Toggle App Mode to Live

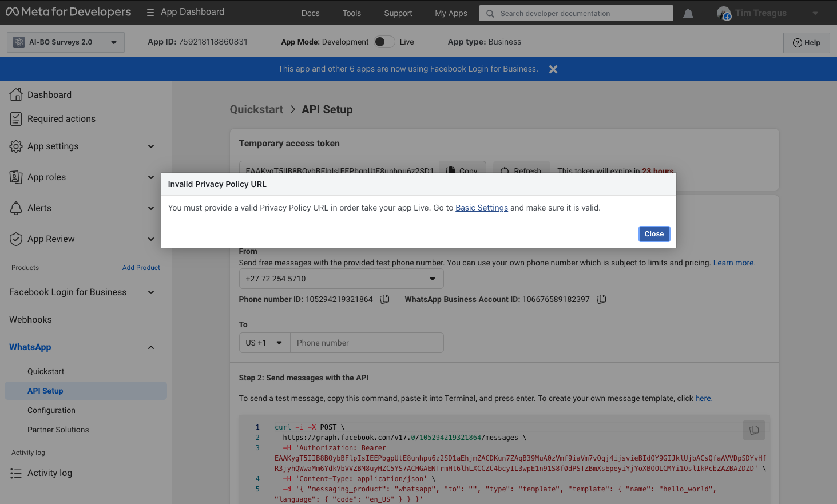click(x=384, y=42)
